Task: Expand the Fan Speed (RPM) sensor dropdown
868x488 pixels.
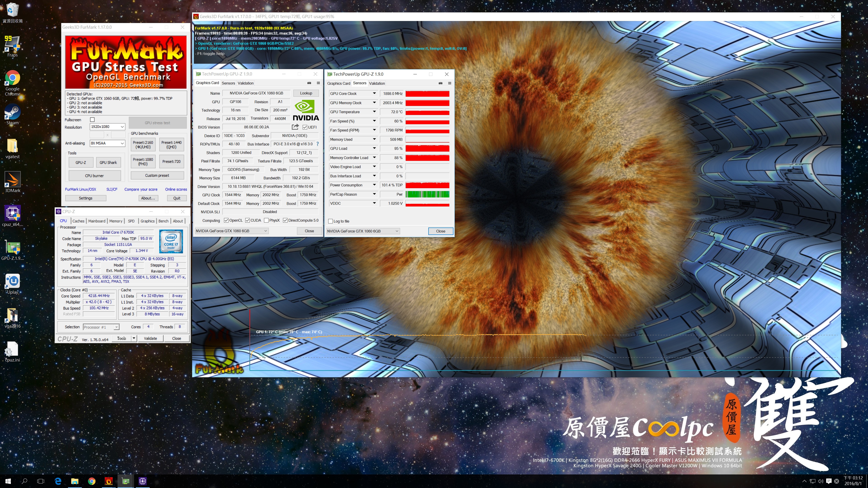Action: [x=374, y=130]
